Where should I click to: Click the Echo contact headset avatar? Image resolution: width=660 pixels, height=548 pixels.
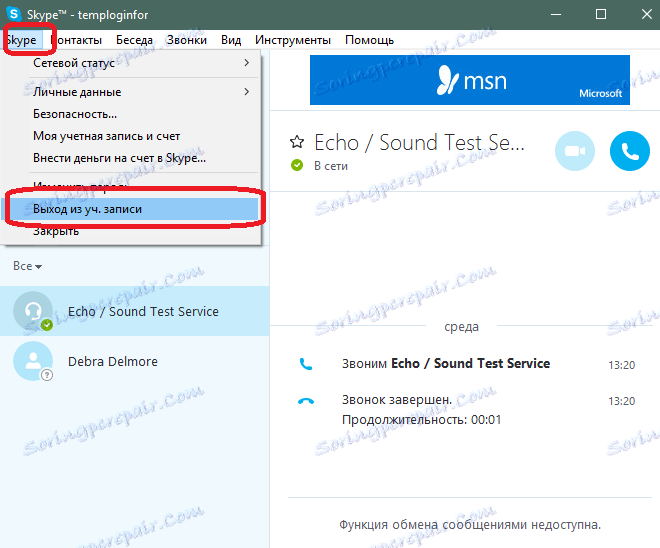coord(33,311)
